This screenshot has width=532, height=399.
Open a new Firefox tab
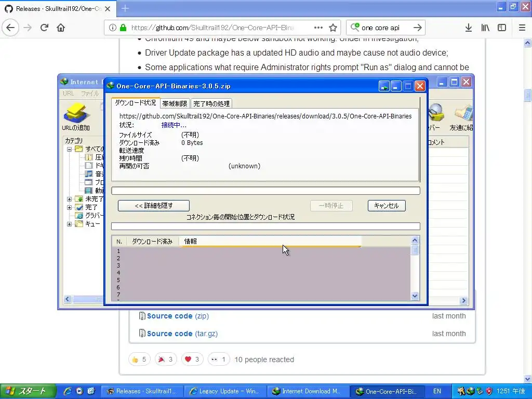pyautogui.click(x=125, y=8)
